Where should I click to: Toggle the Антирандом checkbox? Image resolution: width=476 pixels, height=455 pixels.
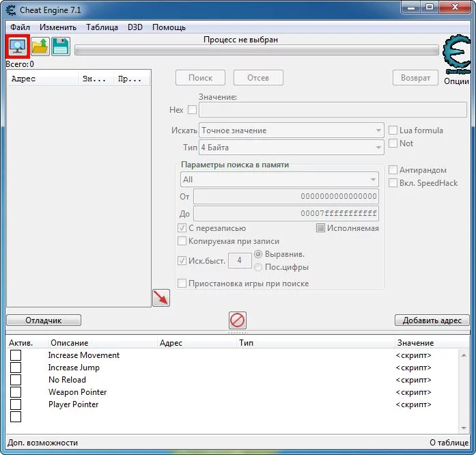click(393, 170)
